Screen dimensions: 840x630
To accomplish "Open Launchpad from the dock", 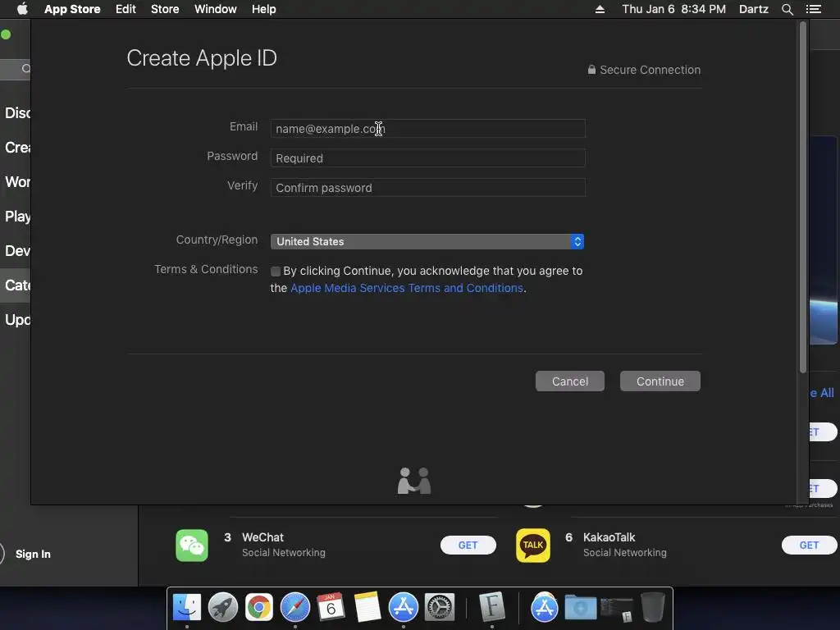I will pos(223,608).
